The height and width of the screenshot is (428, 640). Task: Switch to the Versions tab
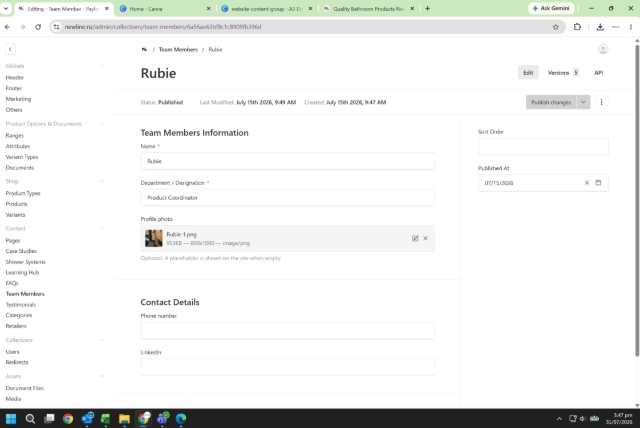click(x=563, y=73)
